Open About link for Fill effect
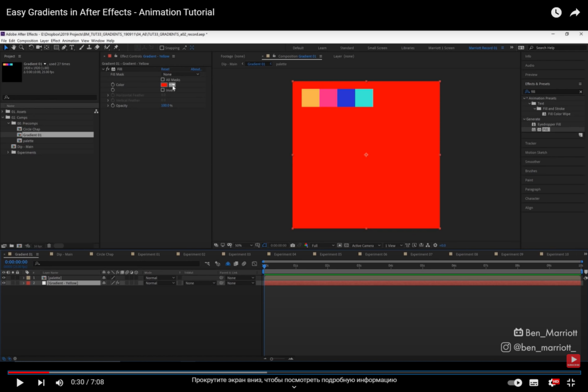 tap(196, 69)
